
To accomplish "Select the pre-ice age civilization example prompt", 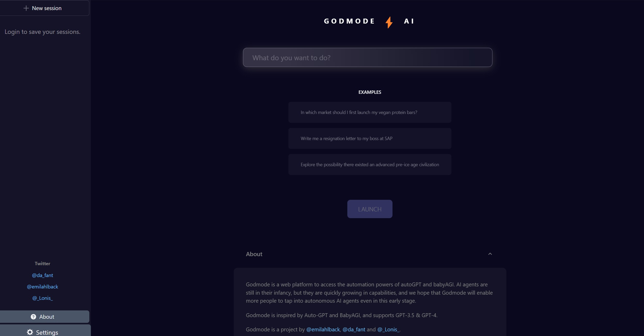I will (370, 165).
